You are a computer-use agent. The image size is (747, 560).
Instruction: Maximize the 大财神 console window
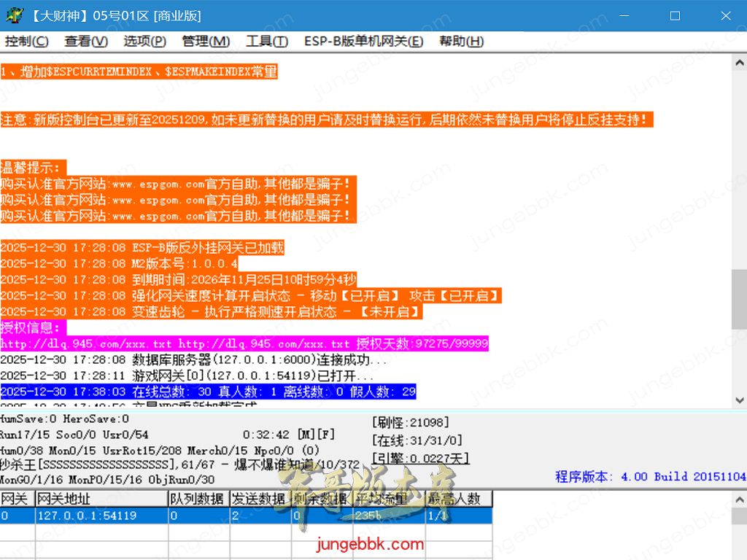(675, 15)
